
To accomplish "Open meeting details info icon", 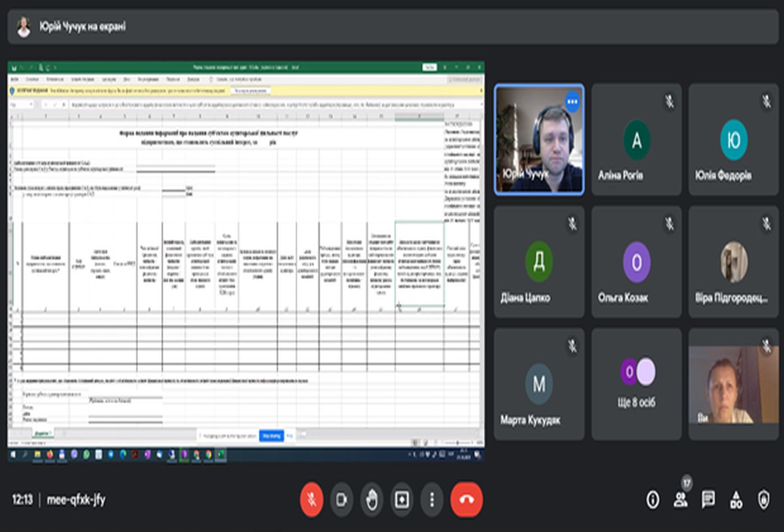I will 652,499.
